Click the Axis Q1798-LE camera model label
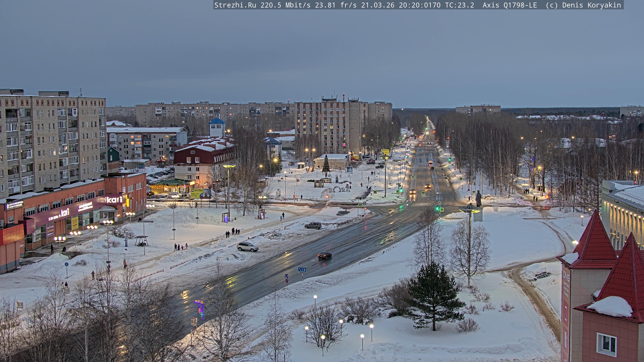The height and width of the screenshot is (362, 644). (x=509, y=5)
